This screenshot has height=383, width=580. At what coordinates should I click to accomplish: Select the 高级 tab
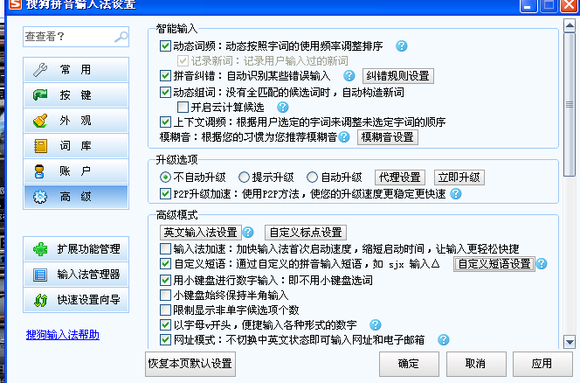point(76,196)
